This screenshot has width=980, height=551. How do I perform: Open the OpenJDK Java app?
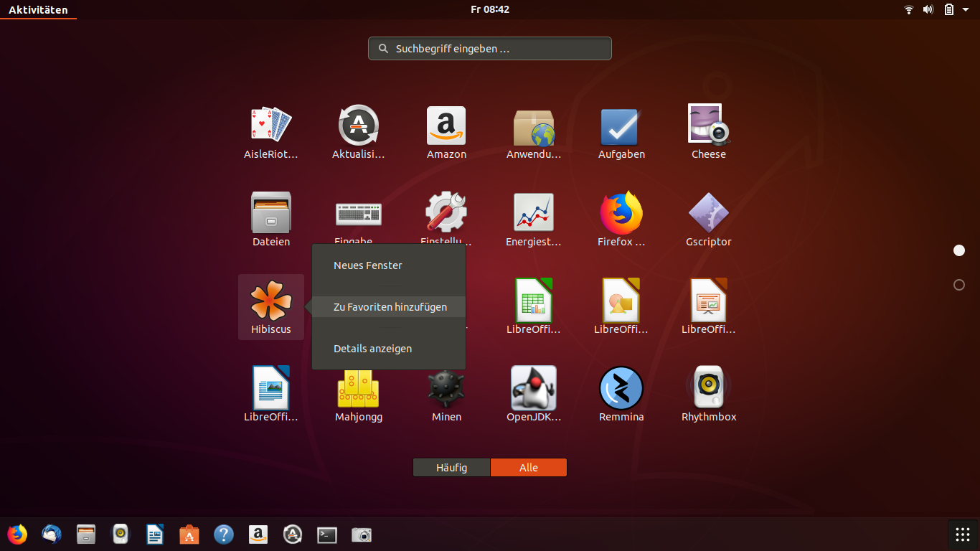[x=534, y=387]
